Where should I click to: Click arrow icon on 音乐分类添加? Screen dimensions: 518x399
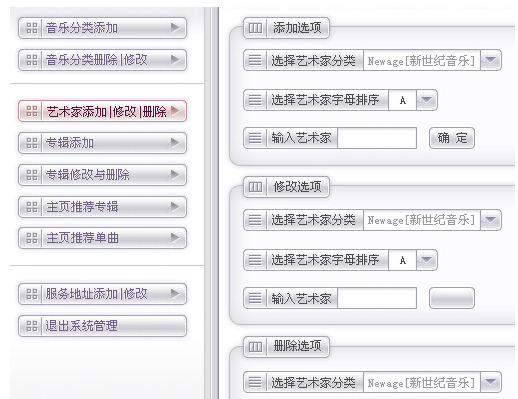(x=175, y=27)
